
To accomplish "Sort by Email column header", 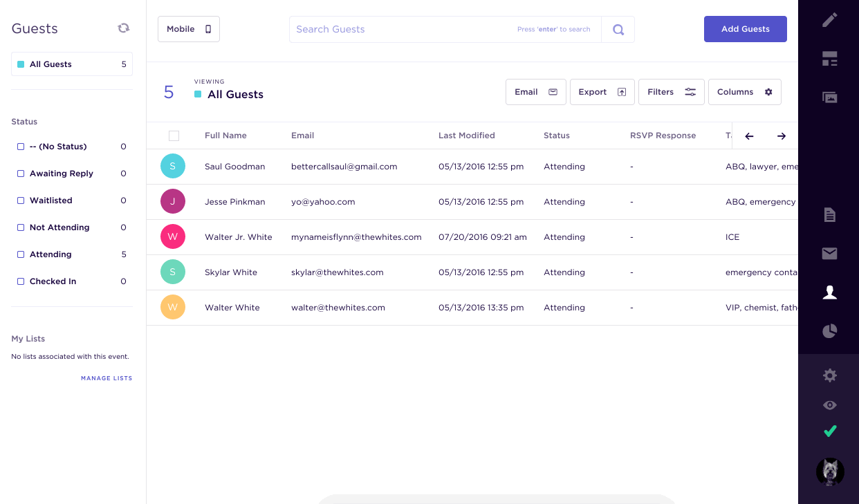I will [x=303, y=136].
